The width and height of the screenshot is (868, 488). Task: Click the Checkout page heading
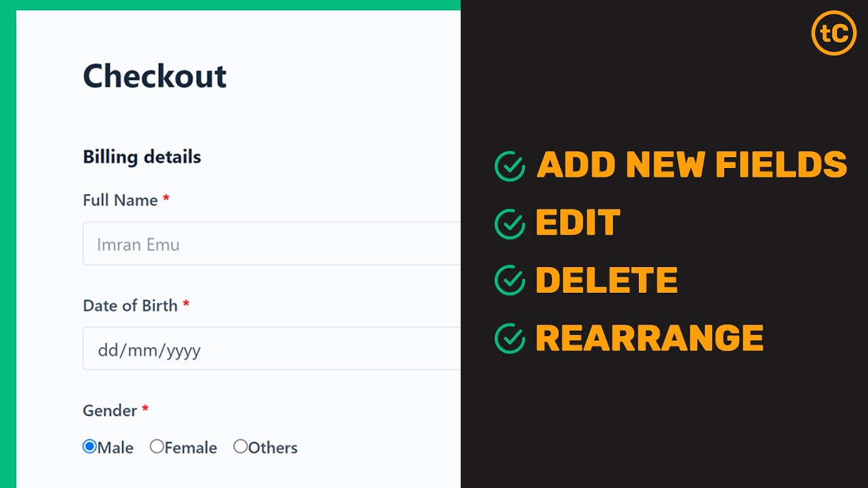point(155,76)
